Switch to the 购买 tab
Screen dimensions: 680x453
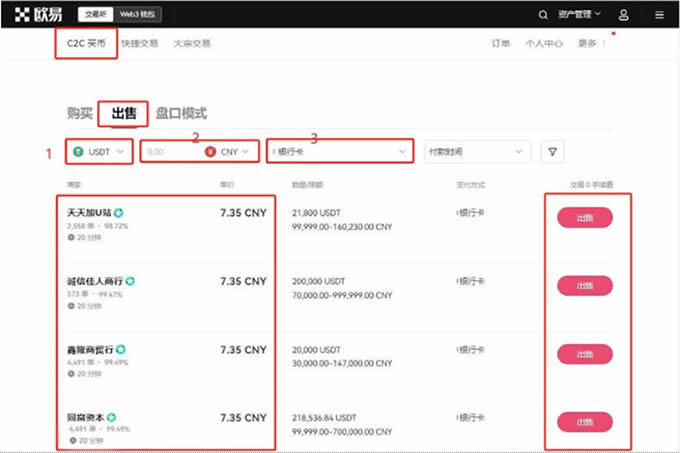click(80, 114)
